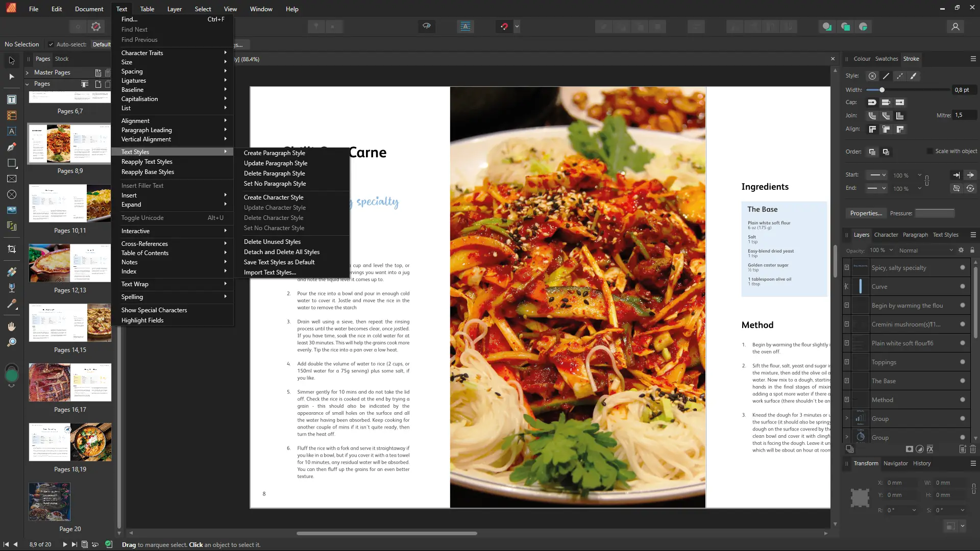The height and width of the screenshot is (551, 980).
Task: Select the Zoom magnifier tool
Action: (x=11, y=342)
